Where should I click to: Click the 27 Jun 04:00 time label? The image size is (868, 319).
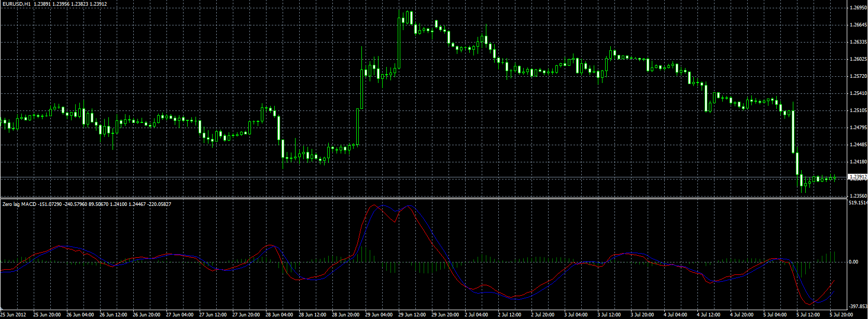[180, 315]
